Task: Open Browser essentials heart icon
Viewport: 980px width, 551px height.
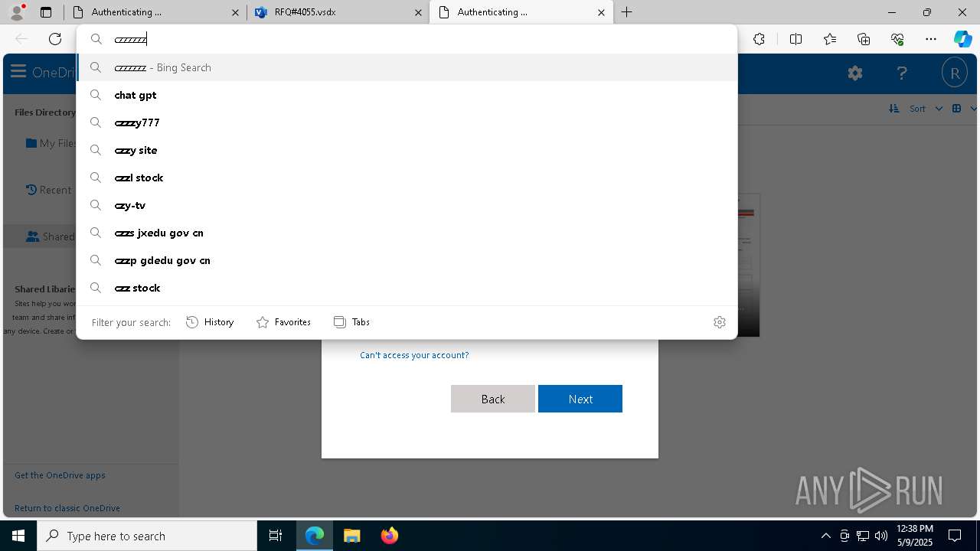Action: click(897, 39)
